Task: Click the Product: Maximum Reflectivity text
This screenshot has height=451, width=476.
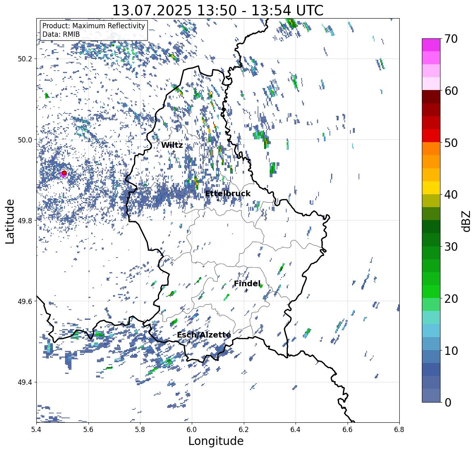Action: [x=94, y=26]
